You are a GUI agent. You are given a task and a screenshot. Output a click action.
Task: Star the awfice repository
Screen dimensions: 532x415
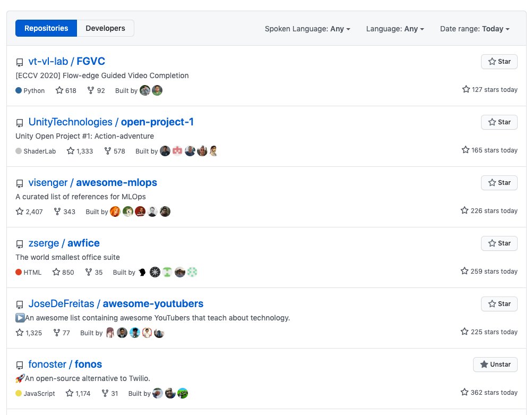pyautogui.click(x=499, y=243)
